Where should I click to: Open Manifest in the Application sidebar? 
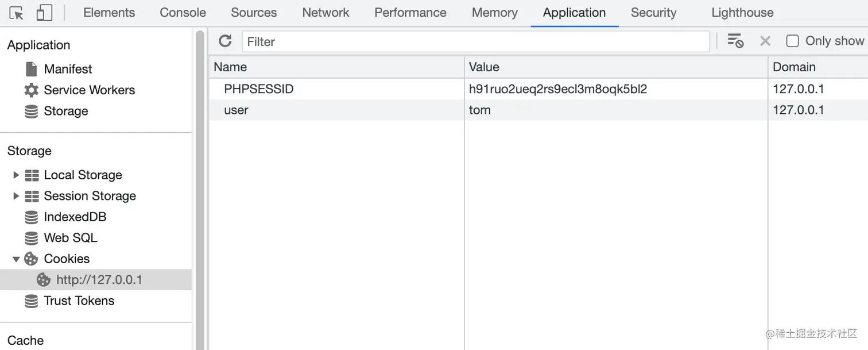point(68,69)
